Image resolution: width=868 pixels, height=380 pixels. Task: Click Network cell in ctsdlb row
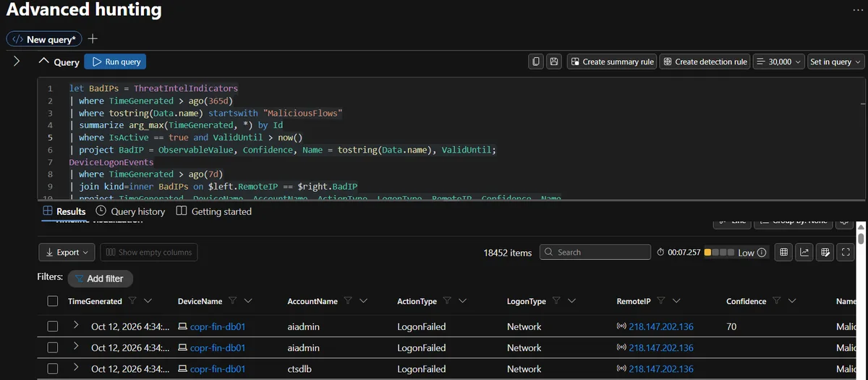coord(524,368)
